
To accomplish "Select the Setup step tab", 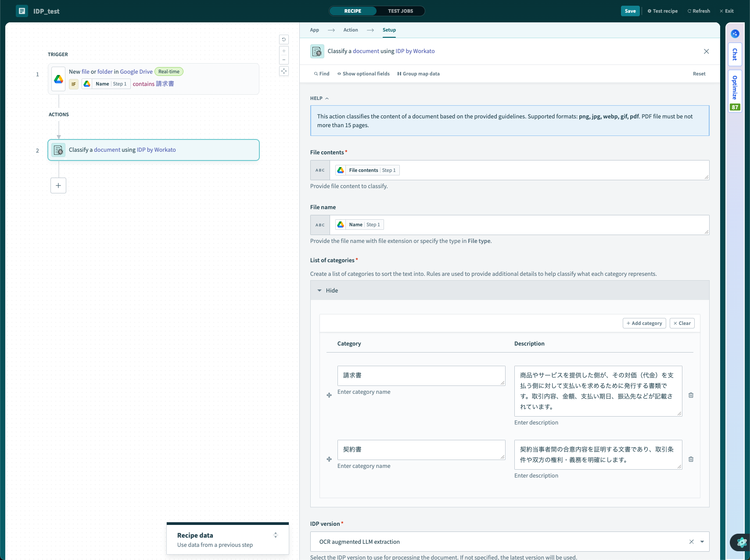I will tap(389, 30).
